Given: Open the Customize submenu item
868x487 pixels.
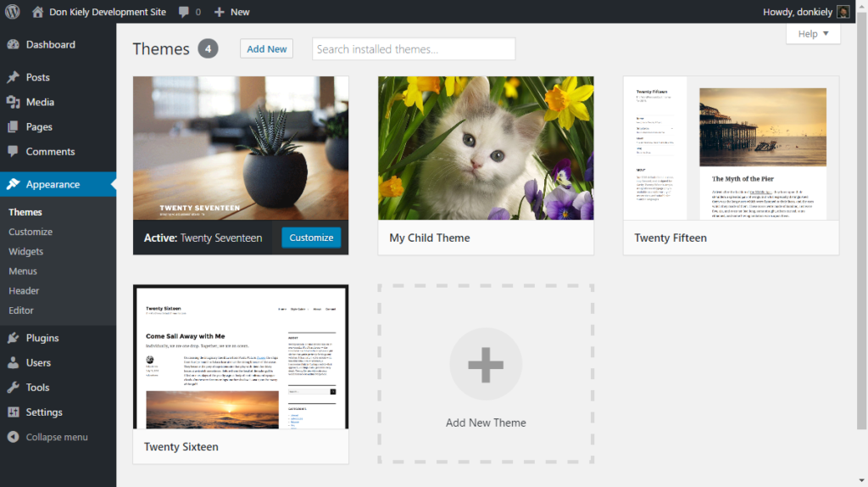Looking at the screenshot, I should click(x=31, y=232).
